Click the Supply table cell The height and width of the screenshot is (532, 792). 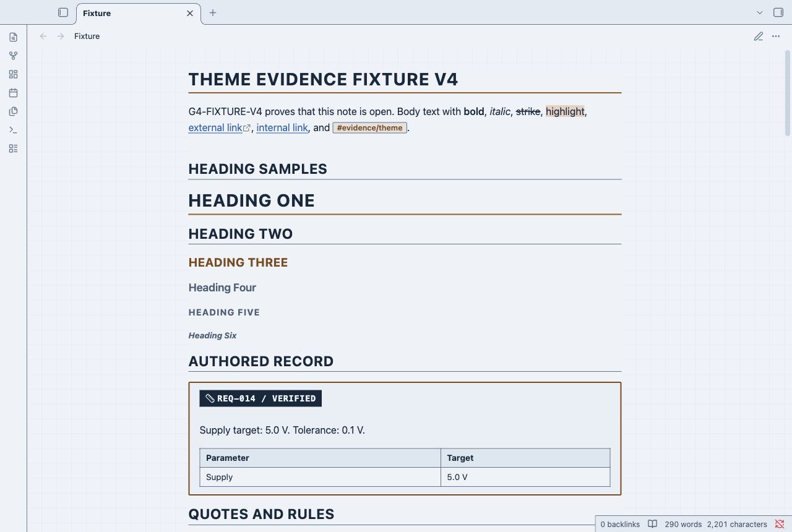320,477
